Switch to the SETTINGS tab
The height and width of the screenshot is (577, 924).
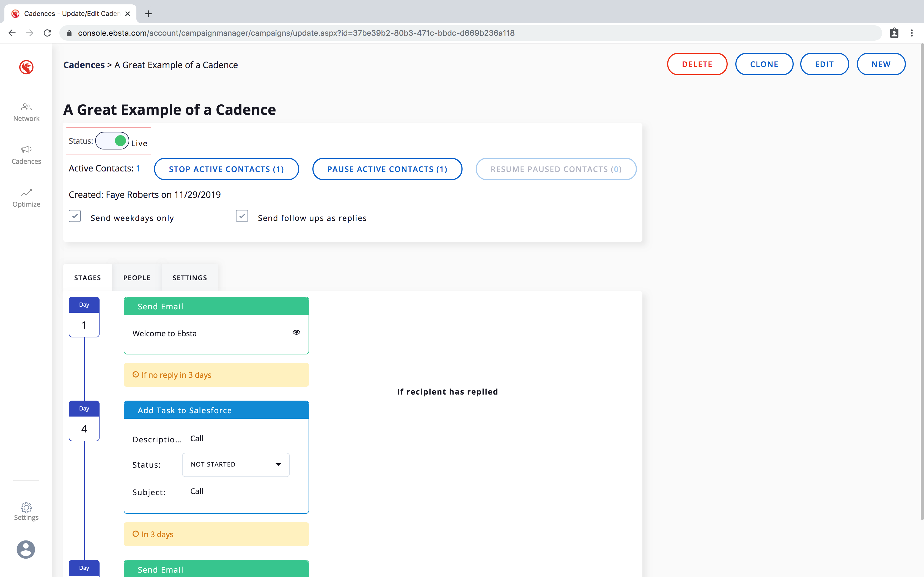pos(190,278)
